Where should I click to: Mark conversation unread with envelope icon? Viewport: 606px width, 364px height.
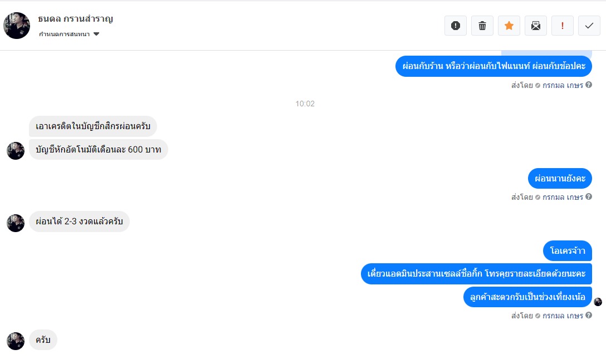535,26
